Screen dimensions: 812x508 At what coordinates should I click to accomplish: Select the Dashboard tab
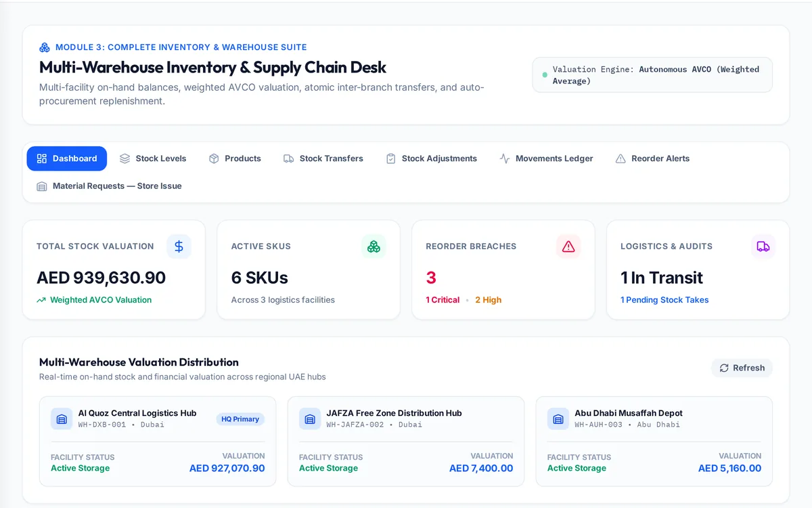click(x=67, y=158)
